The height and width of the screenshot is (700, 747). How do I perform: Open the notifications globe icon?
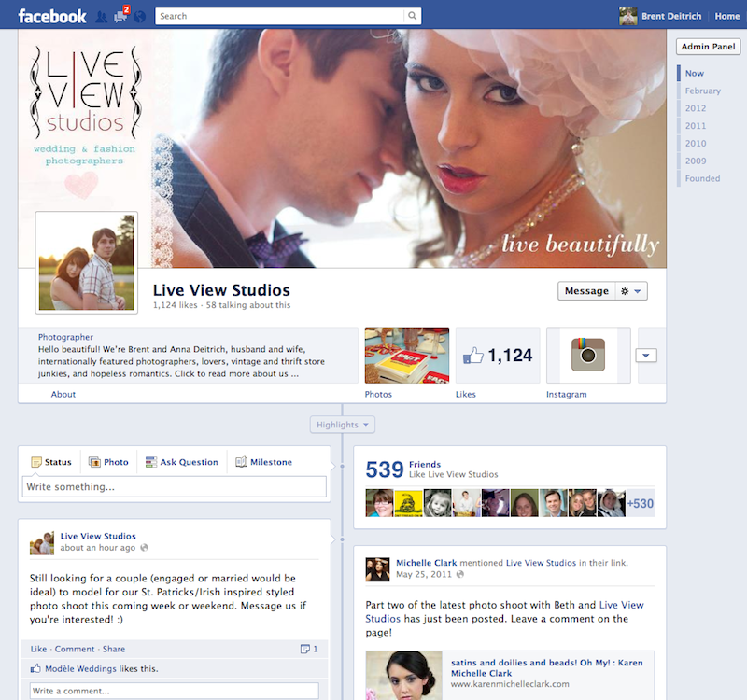139,17
